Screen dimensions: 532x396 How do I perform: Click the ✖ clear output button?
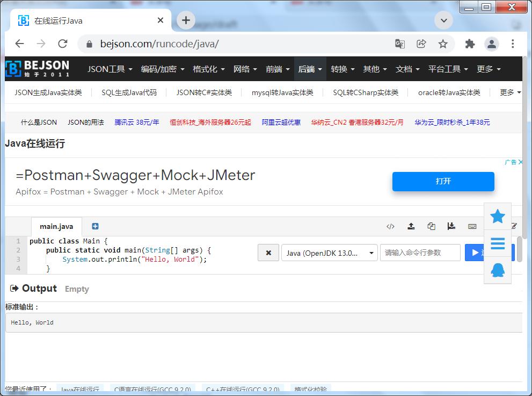click(x=268, y=253)
